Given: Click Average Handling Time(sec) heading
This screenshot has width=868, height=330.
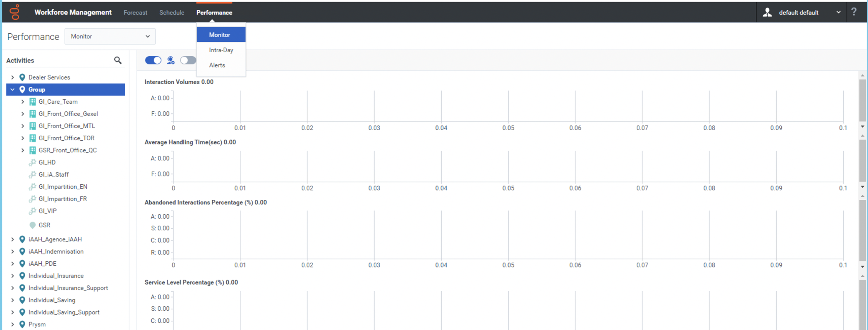Looking at the screenshot, I should pos(190,142).
